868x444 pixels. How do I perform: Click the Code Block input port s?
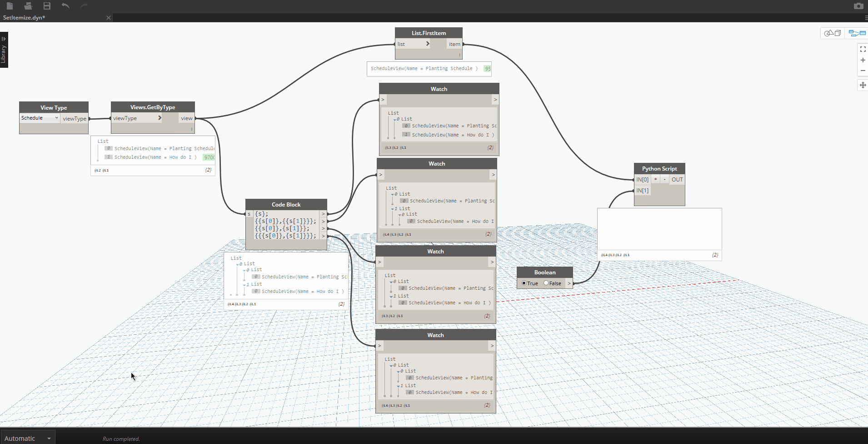pos(249,214)
